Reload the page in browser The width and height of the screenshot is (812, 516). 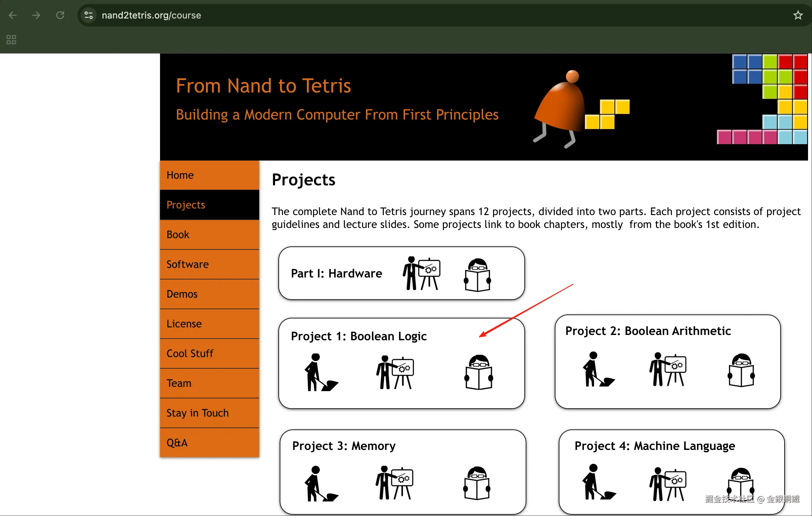[x=60, y=15]
